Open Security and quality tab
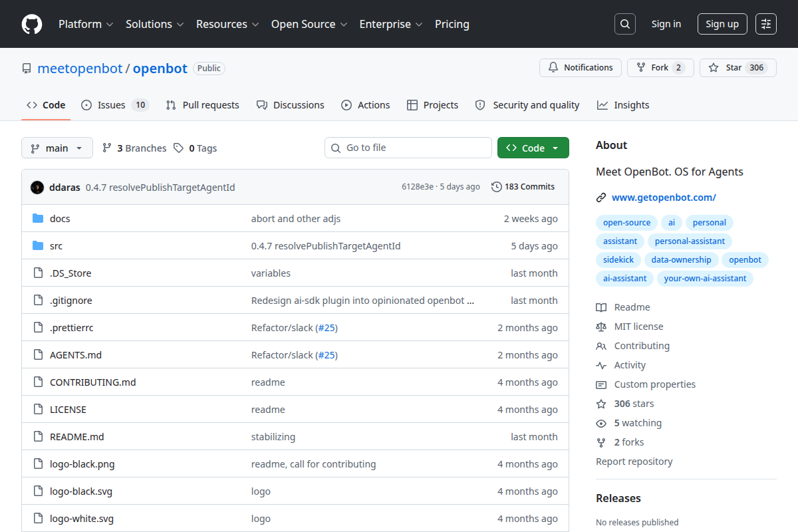Viewport: 798px width, 532px height. [x=527, y=105]
